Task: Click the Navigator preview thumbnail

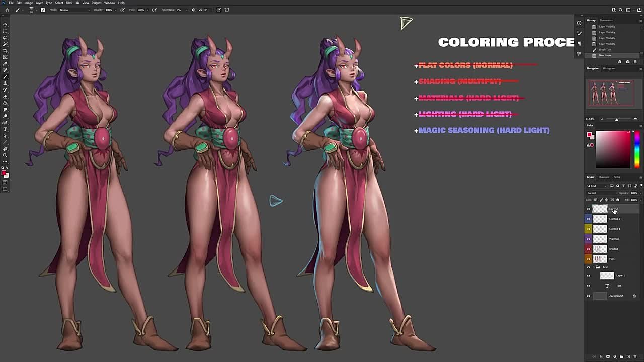Action: coord(611,93)
